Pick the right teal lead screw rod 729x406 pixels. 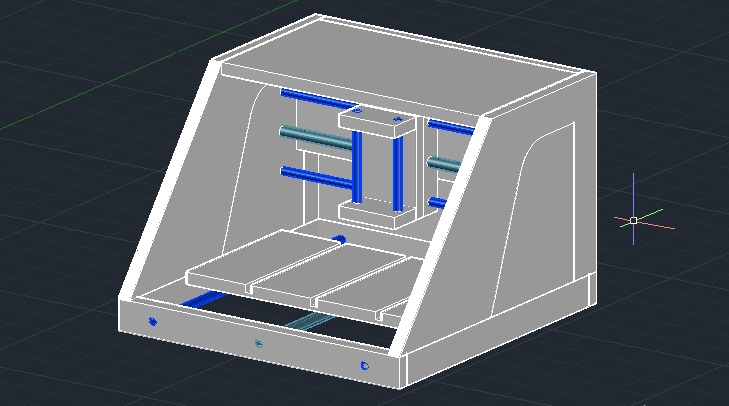pos(444,164)
